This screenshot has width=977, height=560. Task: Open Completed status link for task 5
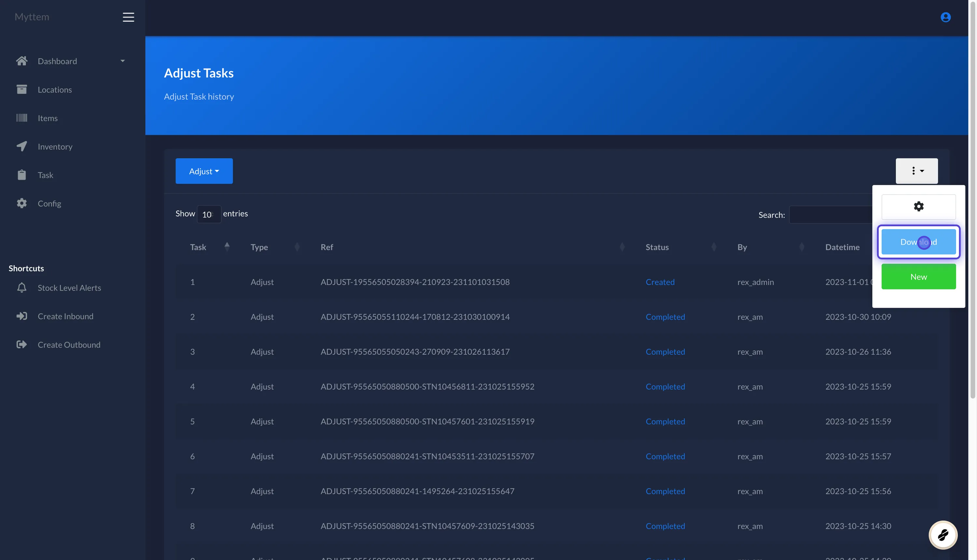point(665,421)
